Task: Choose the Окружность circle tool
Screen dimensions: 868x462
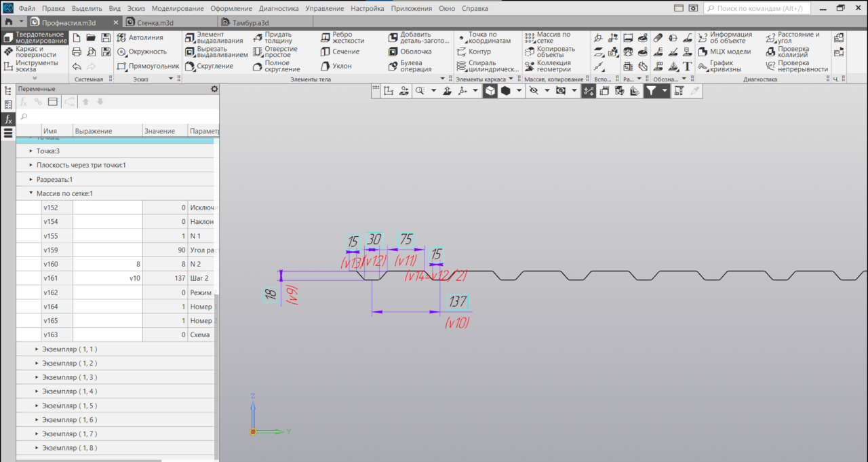Action: (x=142, y=52)
